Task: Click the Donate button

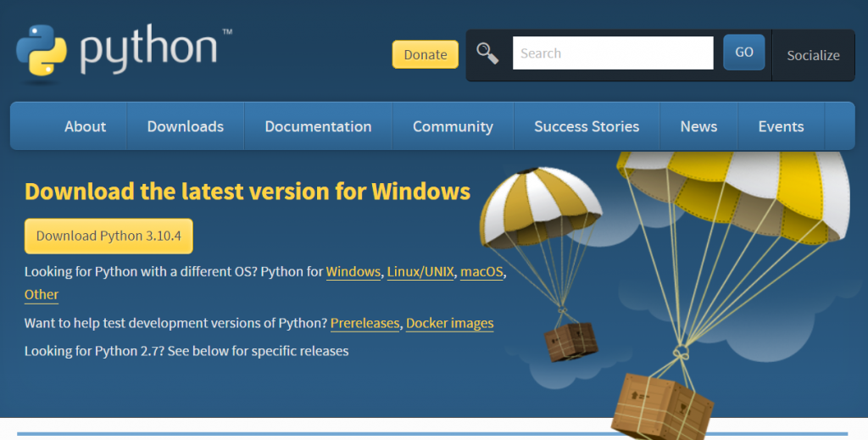Action: [x=426, y=54]
